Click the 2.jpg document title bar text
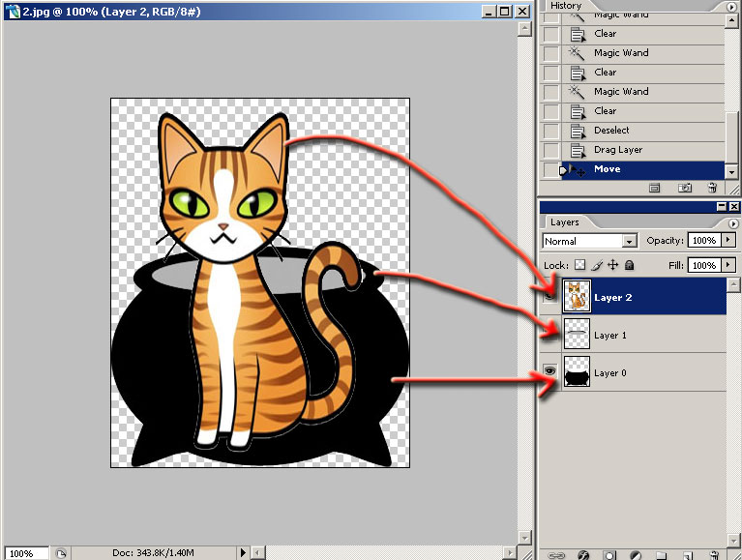742x560 pixels. (111, 12)
